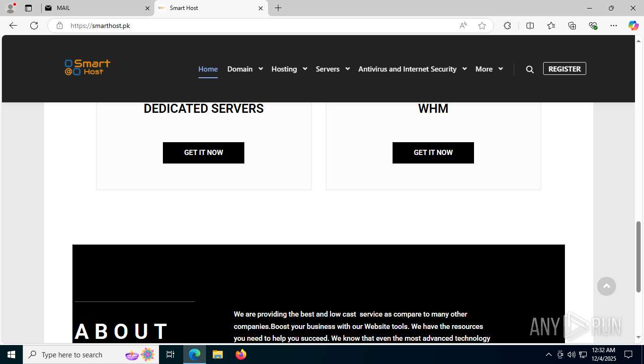
Task: Expand the Hosting dropdown chevron
Action: (305, 69)
